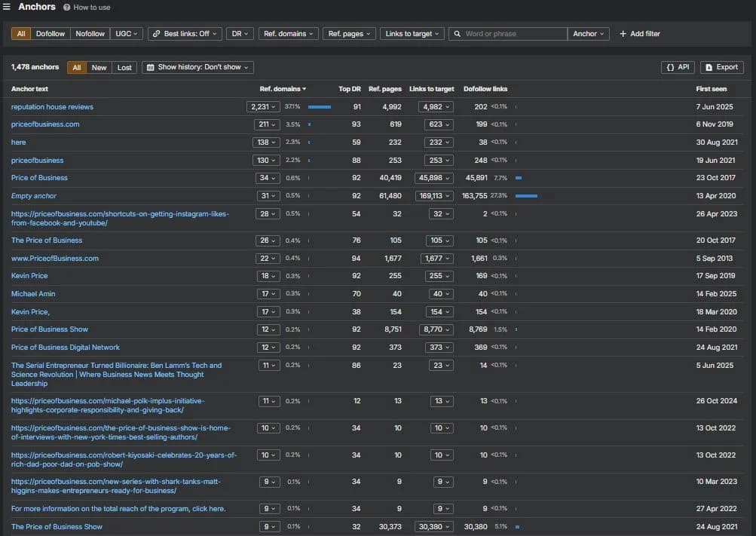Open michael-polk-implus-initiative URL anchor
Screen dimensions: 756x536
[x=108, y=406]
